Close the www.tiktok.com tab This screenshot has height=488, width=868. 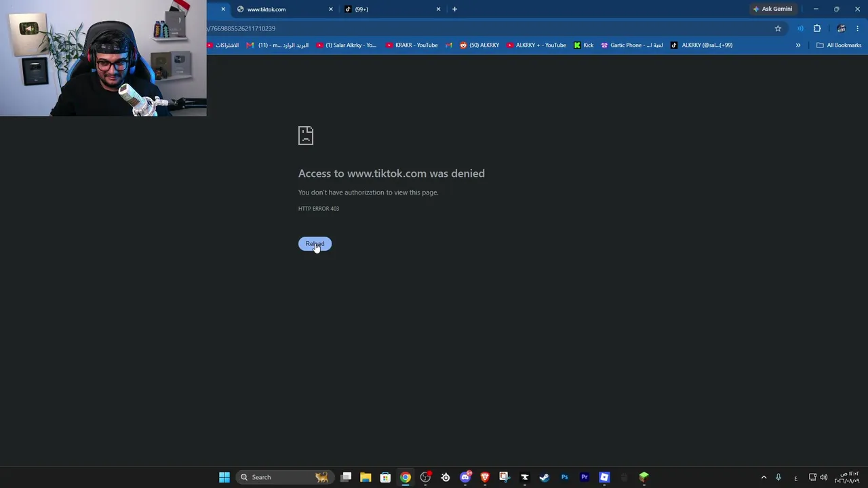point(331,9)
